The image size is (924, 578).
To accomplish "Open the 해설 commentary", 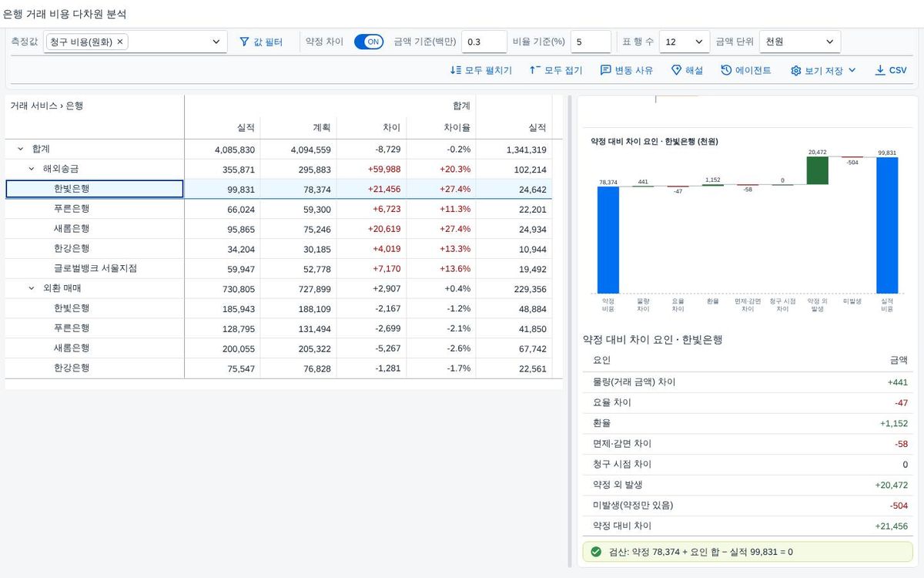I will click(687, 70).
